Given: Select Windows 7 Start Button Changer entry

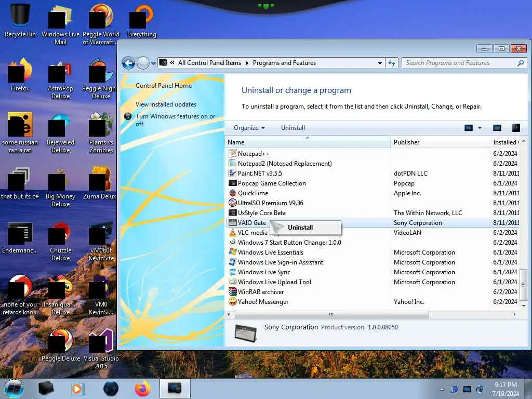Looking at the screenshot, I should (373, 242).
